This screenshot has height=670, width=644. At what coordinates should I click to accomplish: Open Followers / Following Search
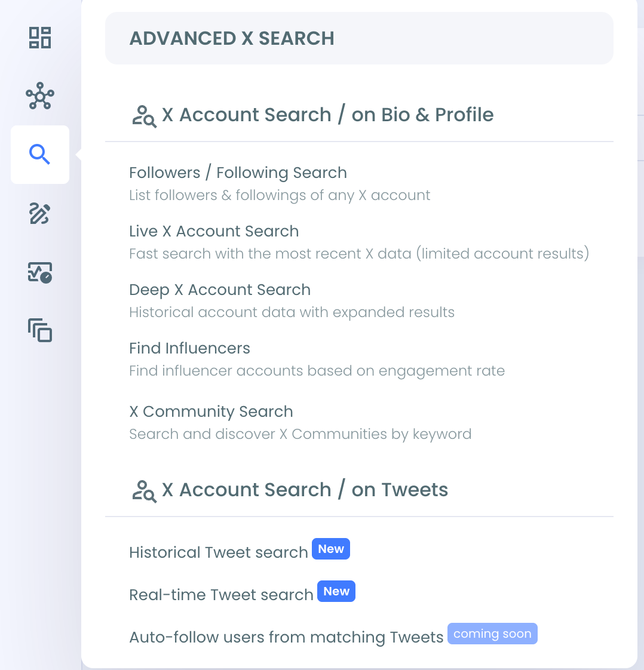238,173
